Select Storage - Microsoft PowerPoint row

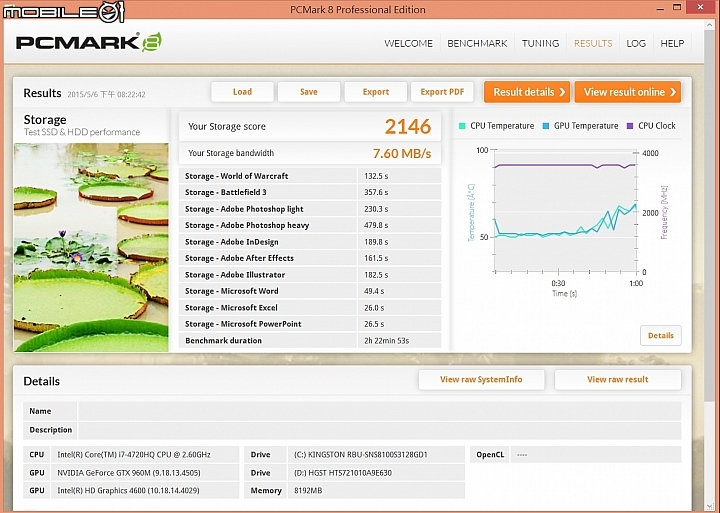tap(310, 324)
